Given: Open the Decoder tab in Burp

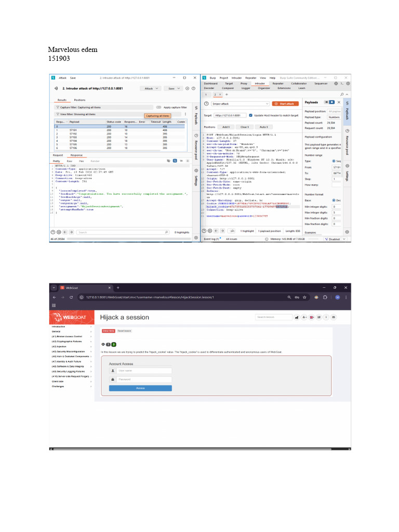Looking at the screenshot, I should (209, 88).
